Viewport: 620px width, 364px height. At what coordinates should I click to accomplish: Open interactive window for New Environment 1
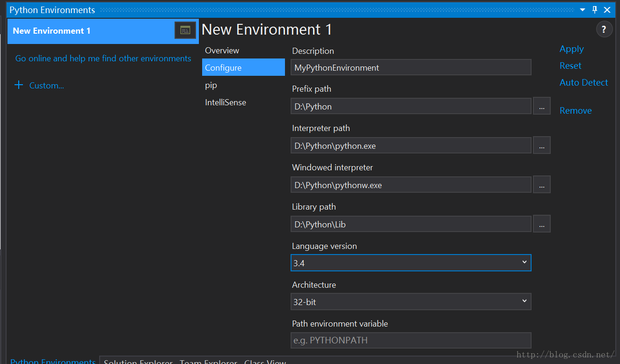point(185,30)
